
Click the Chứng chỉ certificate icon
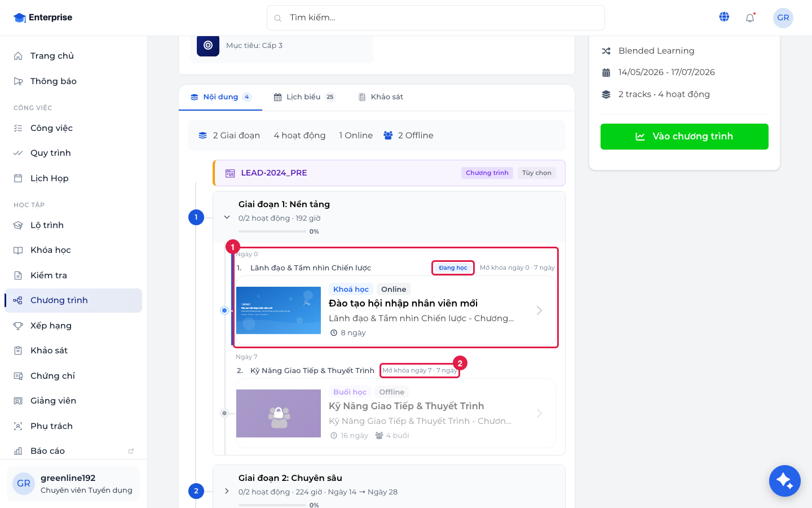[x=18, y=376]
